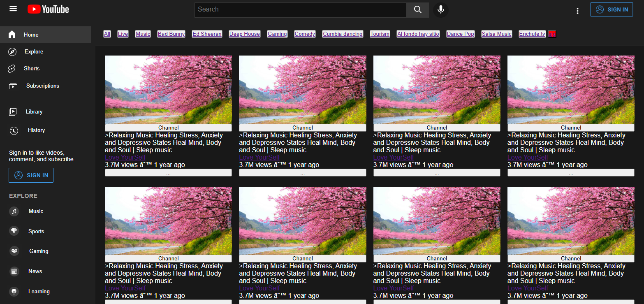This screenshot has width=644, height=304.
Task: Open Explore from the sidebar
Action: point(34,52)
